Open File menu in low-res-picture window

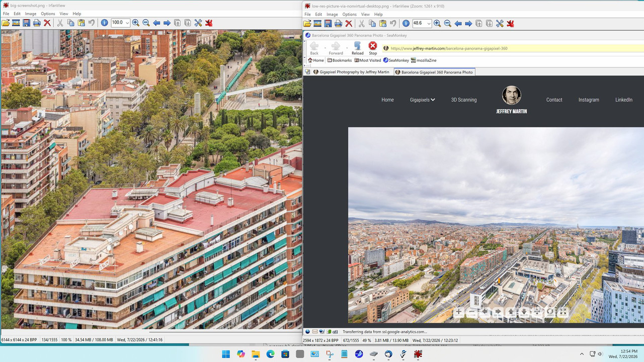tap(308, 14)
